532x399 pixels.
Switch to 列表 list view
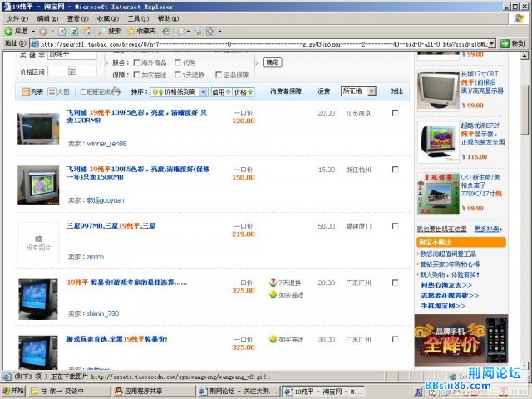coord(32,91)
